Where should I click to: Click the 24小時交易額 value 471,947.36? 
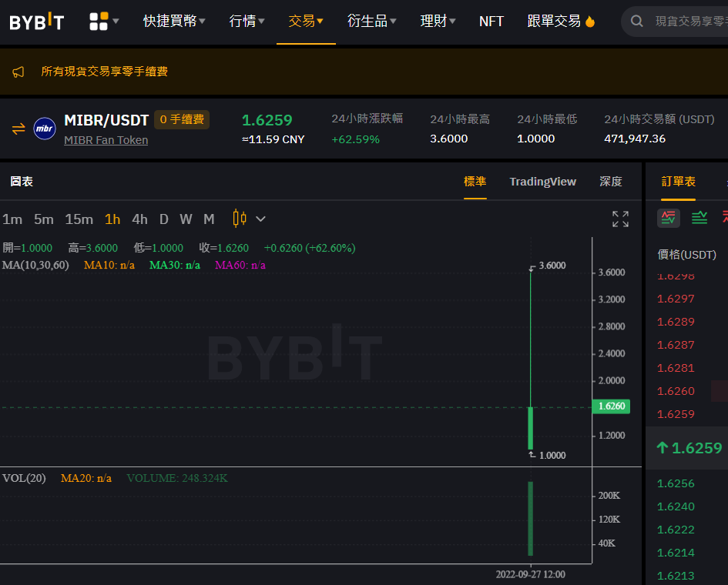pyautogui.click(x=635, y=139)
